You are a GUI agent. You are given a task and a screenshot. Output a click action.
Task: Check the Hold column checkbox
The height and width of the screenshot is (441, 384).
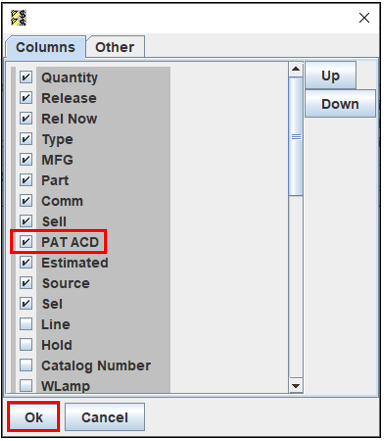26,345
